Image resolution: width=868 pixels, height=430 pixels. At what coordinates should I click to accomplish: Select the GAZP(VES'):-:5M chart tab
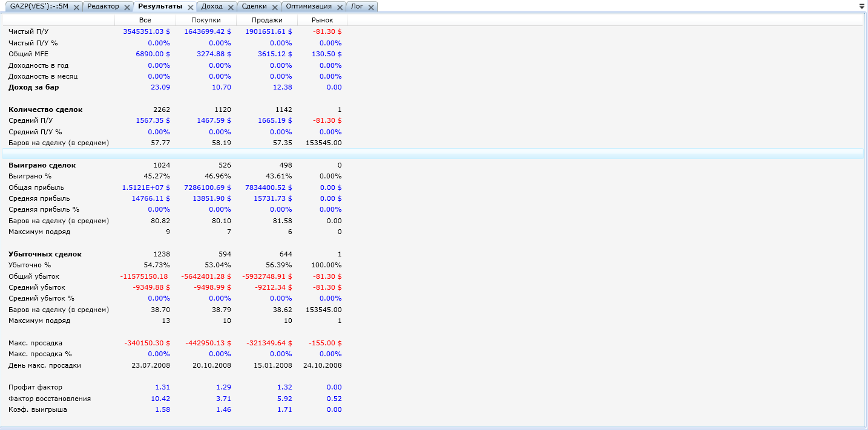pos(39,7)
